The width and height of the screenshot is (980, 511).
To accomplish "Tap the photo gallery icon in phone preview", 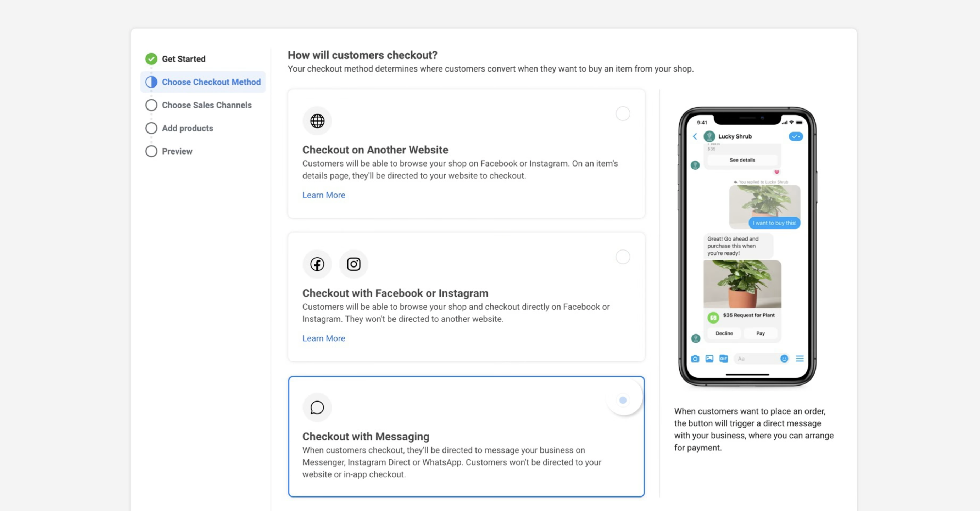I will point(709,359).
